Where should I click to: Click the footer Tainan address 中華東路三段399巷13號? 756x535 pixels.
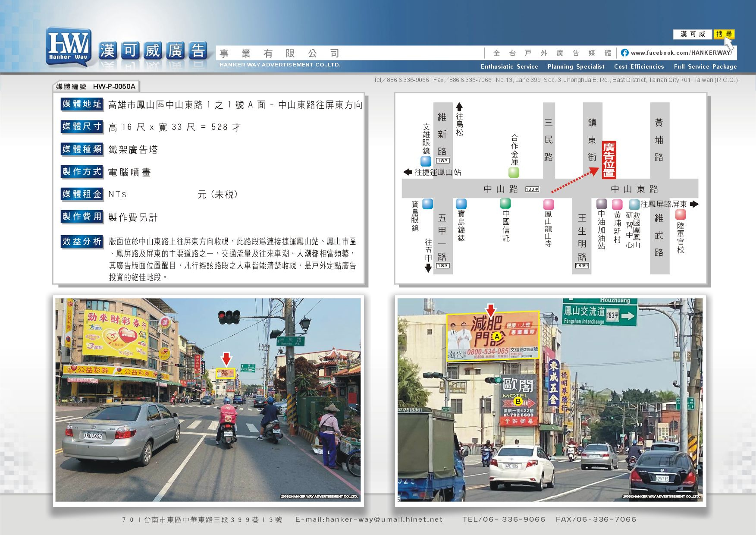[202, 520]
